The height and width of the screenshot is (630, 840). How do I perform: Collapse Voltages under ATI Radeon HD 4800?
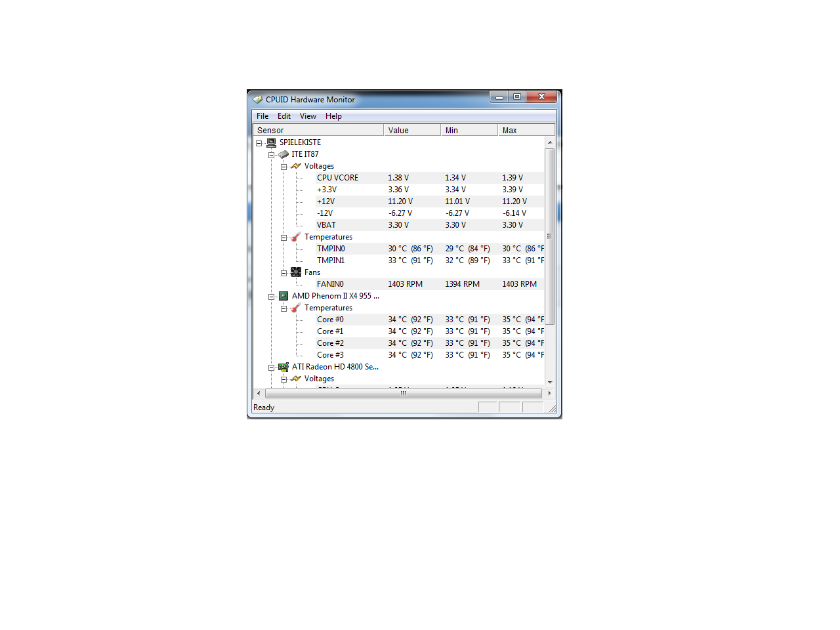[x=283, y=379]
